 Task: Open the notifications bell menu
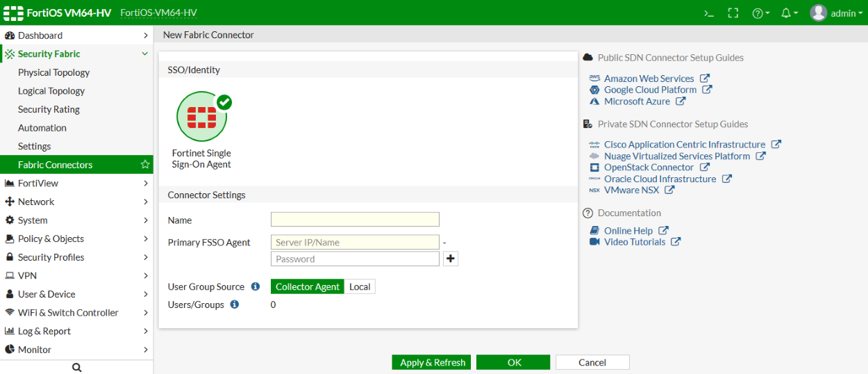[x=790, y=13]
